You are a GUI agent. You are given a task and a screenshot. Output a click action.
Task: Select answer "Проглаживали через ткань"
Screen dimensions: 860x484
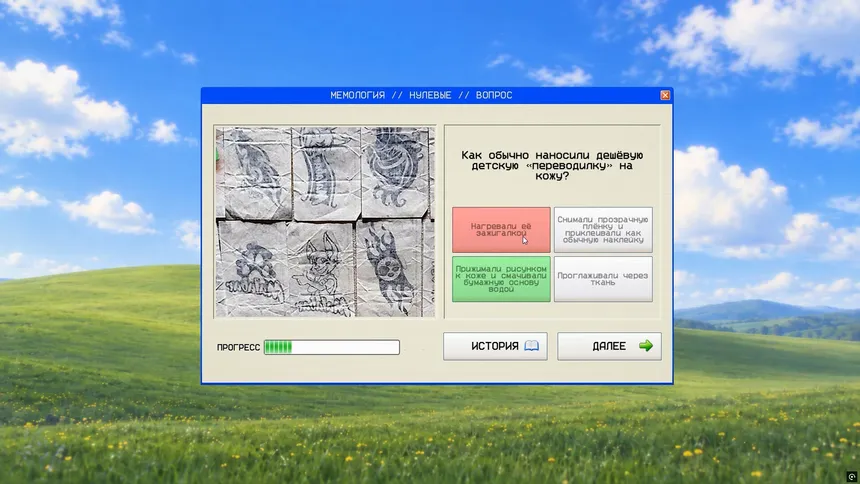[603, 279]
